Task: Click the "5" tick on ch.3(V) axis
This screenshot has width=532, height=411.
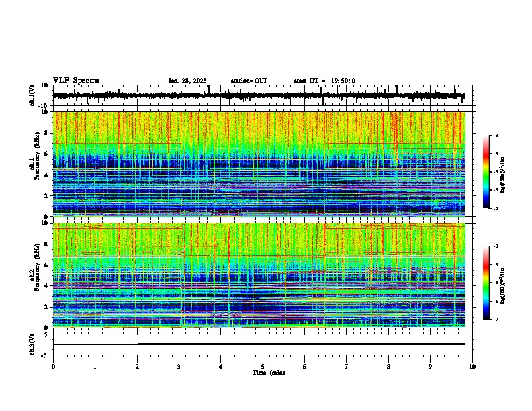Action: (x=46, y=334)
